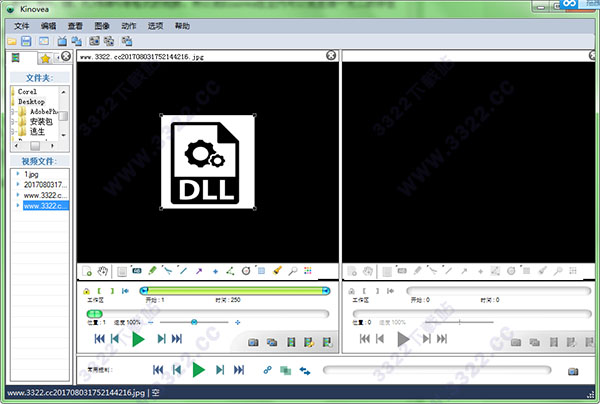Open the 文件 menu
Screen dimensions: 600x404
point(22,26)
